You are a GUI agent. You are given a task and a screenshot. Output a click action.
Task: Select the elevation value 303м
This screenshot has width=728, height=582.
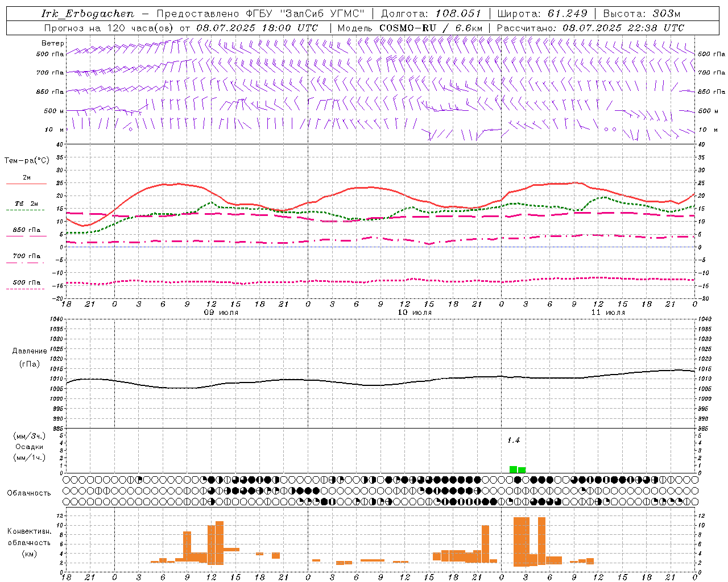667,14
